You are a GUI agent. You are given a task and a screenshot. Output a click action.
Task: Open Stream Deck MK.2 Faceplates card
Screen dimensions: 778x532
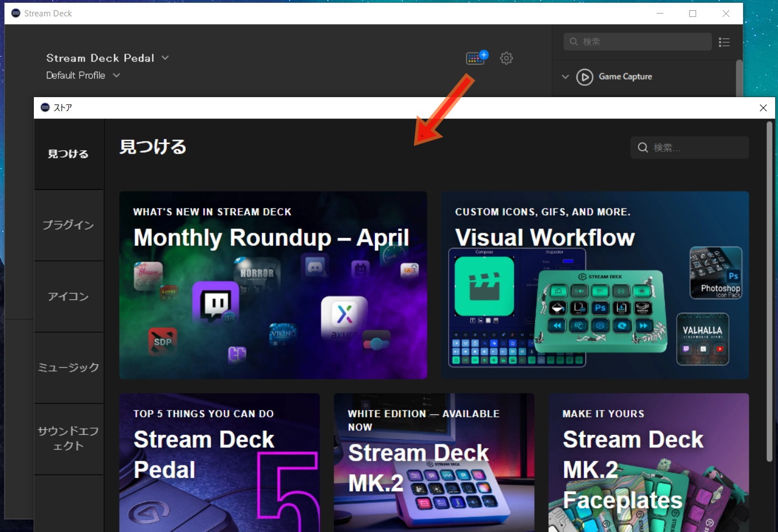(x=649, y=463)
